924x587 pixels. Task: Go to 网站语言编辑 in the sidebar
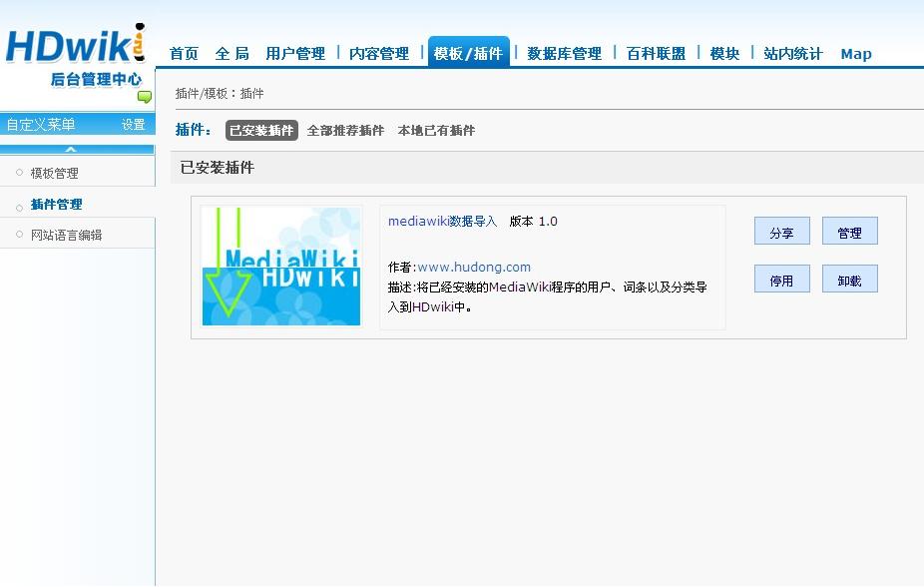66,235
